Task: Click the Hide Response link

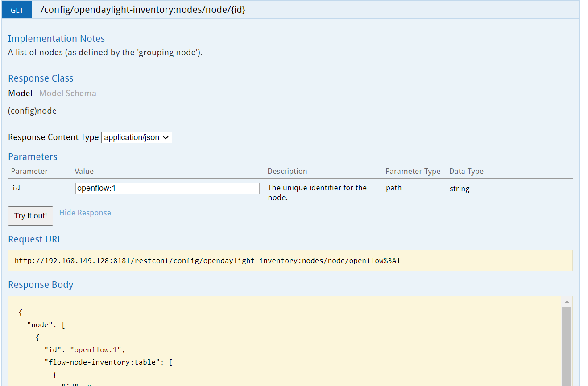Action: coord(85,213)
